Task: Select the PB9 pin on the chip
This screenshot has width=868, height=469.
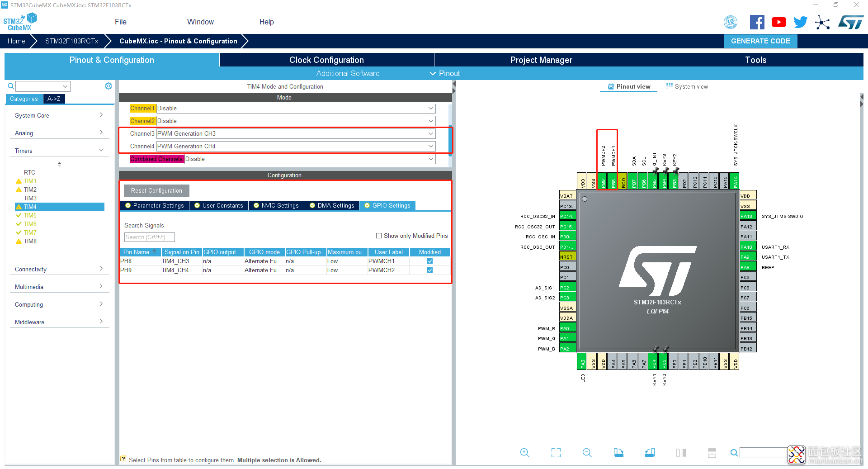Action: [603, 180]
